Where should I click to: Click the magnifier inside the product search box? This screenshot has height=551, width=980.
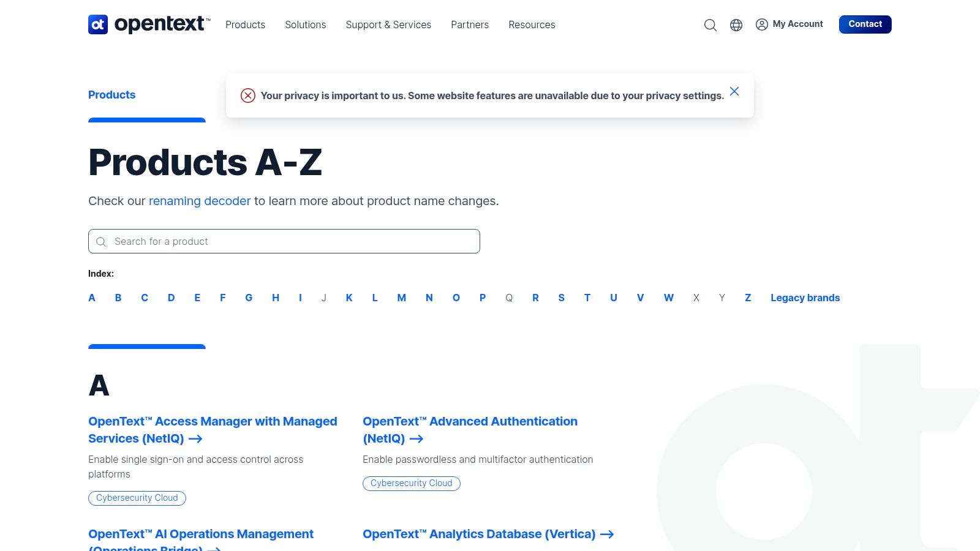tap(101, 241)
